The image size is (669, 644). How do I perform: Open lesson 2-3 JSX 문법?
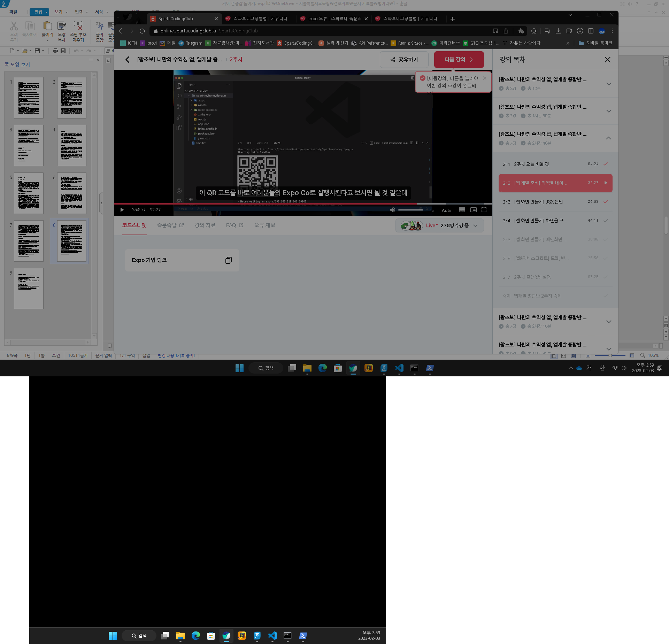(x=555, y=202)
